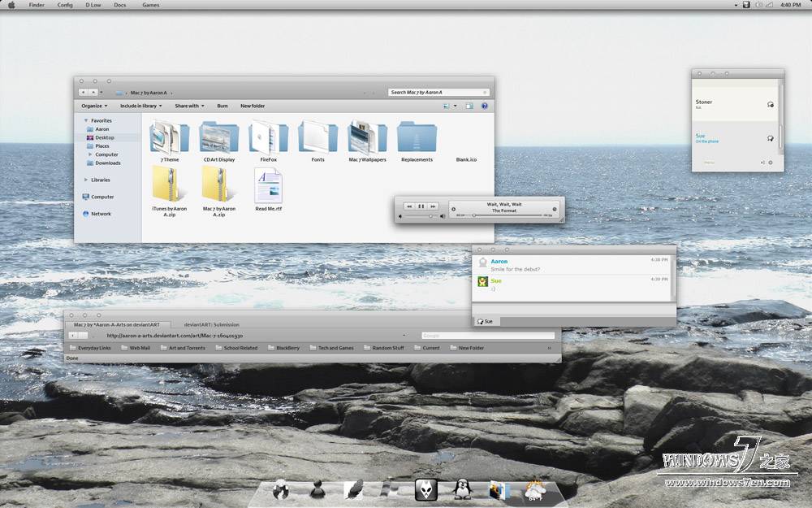812x508 pixels.
Task: Open the Mac 7 Wallpapers folder
Action: 367,140
